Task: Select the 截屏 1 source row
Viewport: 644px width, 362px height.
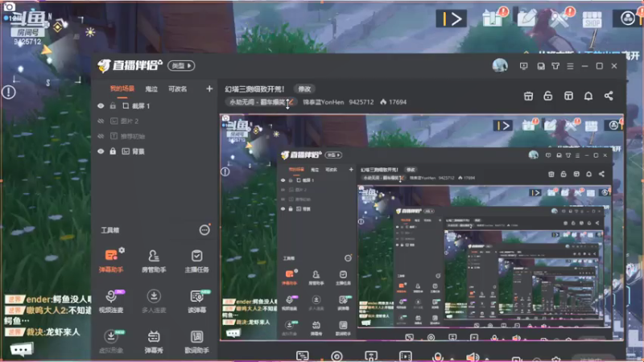Action: click(155, 106)
